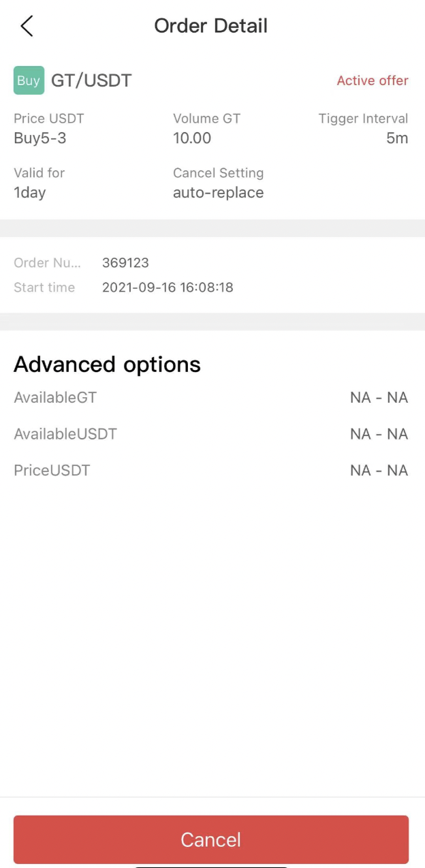Viewport: 425px width, 868px height.
Task: Click the Order Detail page title
Action: [x=211, y=26]
